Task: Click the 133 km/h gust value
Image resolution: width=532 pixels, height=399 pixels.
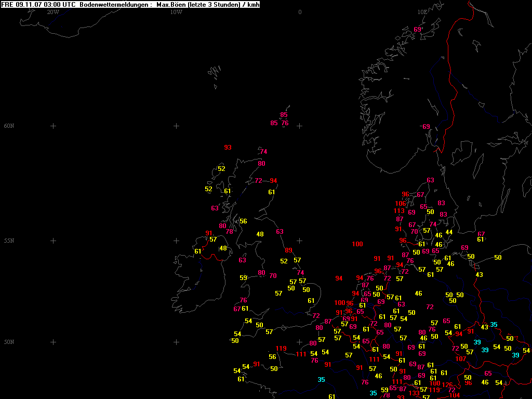Action: point(414,393)
